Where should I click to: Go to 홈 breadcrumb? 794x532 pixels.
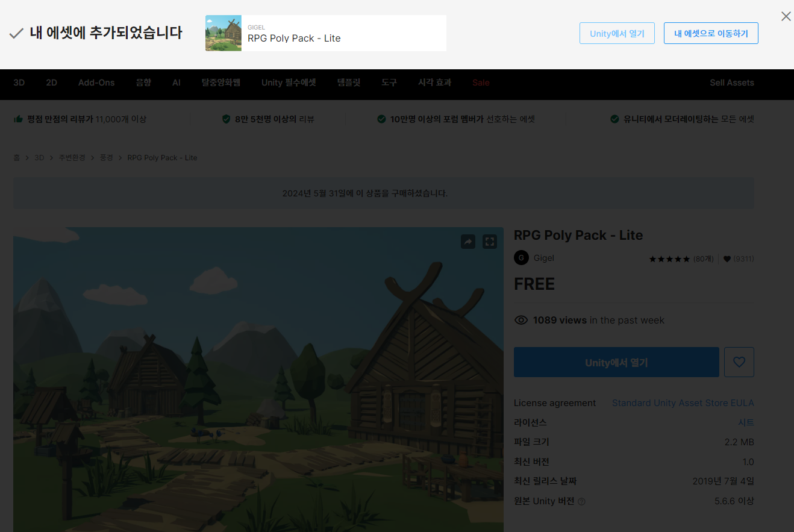point(17,157)
